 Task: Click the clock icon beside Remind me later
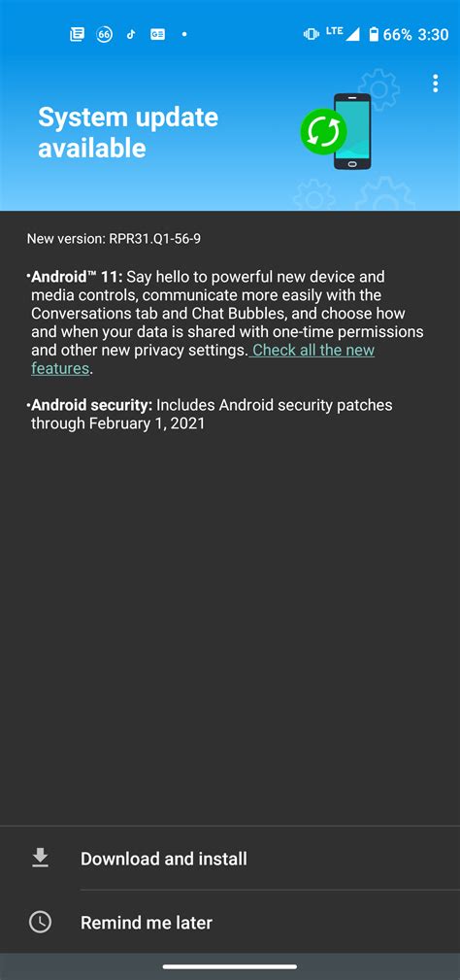pos(41,922)
